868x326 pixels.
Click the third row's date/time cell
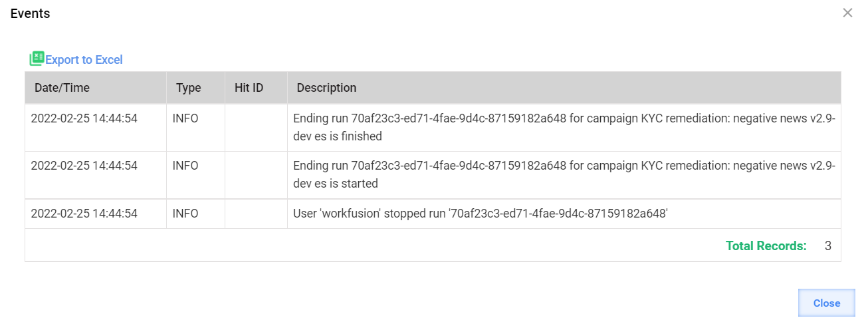96,214
